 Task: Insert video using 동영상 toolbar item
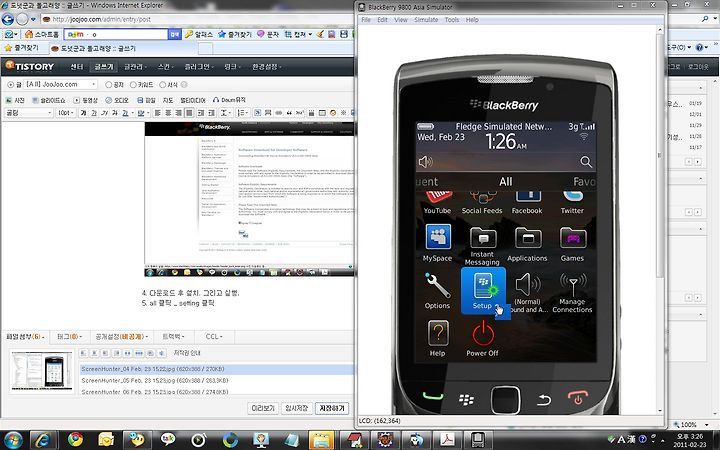coord(86,100)
